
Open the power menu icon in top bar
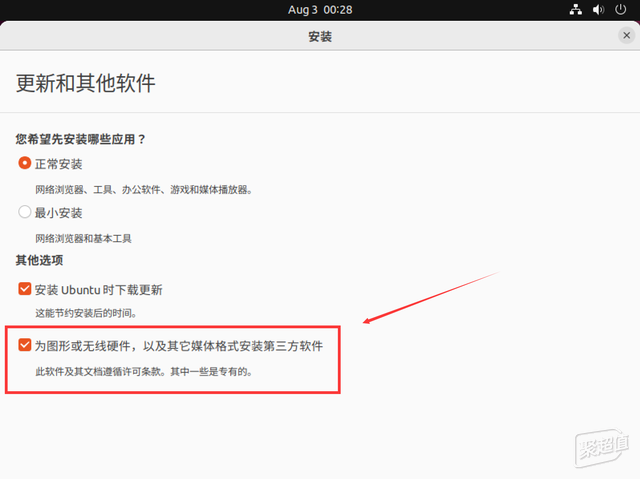(620, 9)
